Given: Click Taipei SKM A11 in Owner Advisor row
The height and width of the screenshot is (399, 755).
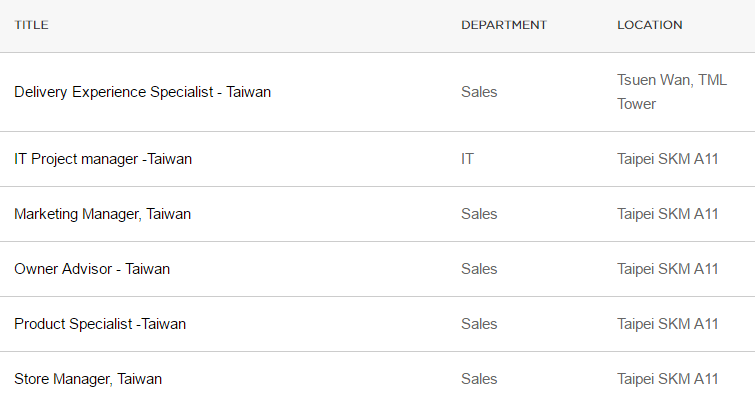Looking at the screenshot, I should [x=668, y=269].
